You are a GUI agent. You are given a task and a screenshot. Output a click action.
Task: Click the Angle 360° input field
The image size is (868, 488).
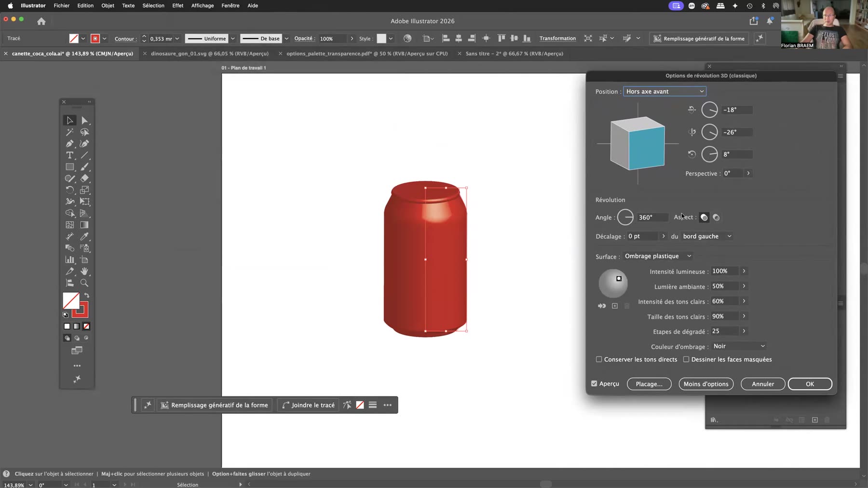point(652,217)
